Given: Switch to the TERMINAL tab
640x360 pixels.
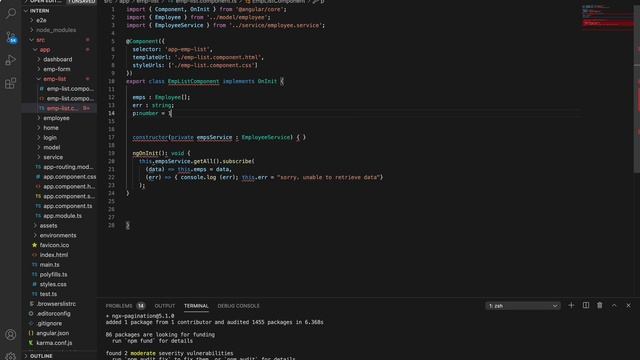Looking at the screenshot, I should pos(196,306).
